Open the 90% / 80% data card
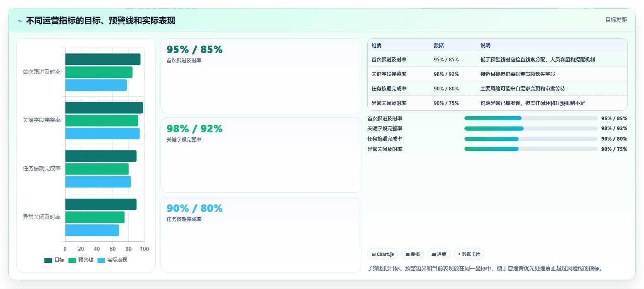 coord(261,235)
